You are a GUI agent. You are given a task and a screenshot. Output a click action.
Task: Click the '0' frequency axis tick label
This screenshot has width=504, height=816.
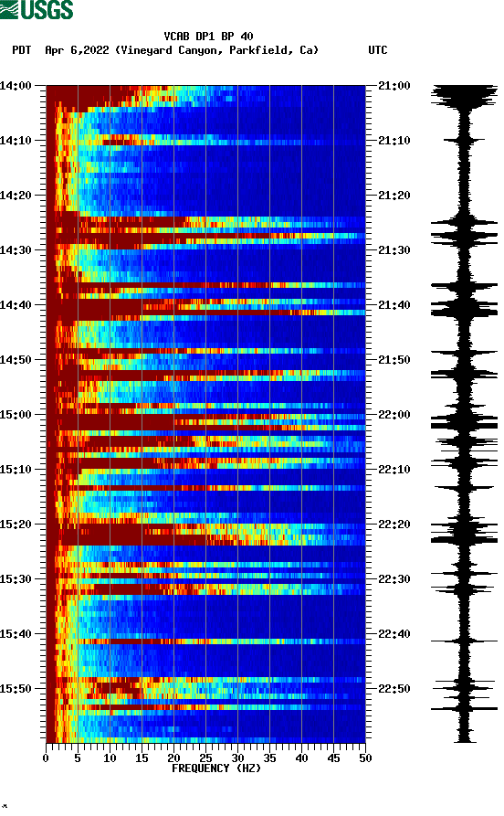coord(46,758)
